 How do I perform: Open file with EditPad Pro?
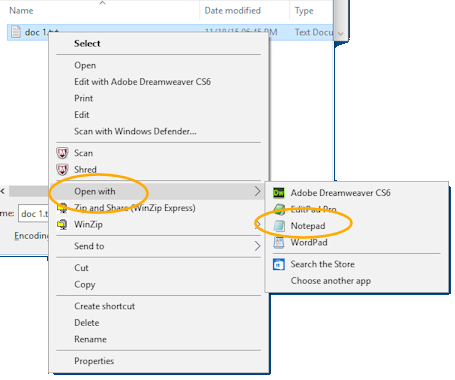357,209
